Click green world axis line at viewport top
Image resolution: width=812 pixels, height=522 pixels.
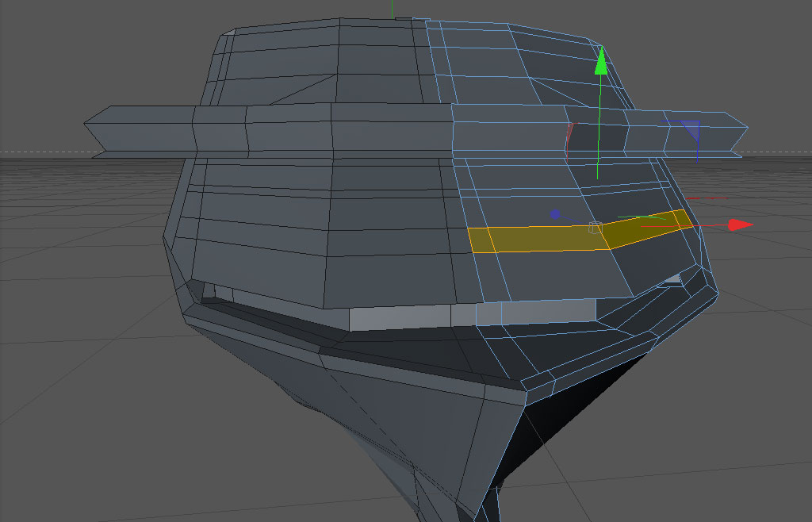(392, 9)
